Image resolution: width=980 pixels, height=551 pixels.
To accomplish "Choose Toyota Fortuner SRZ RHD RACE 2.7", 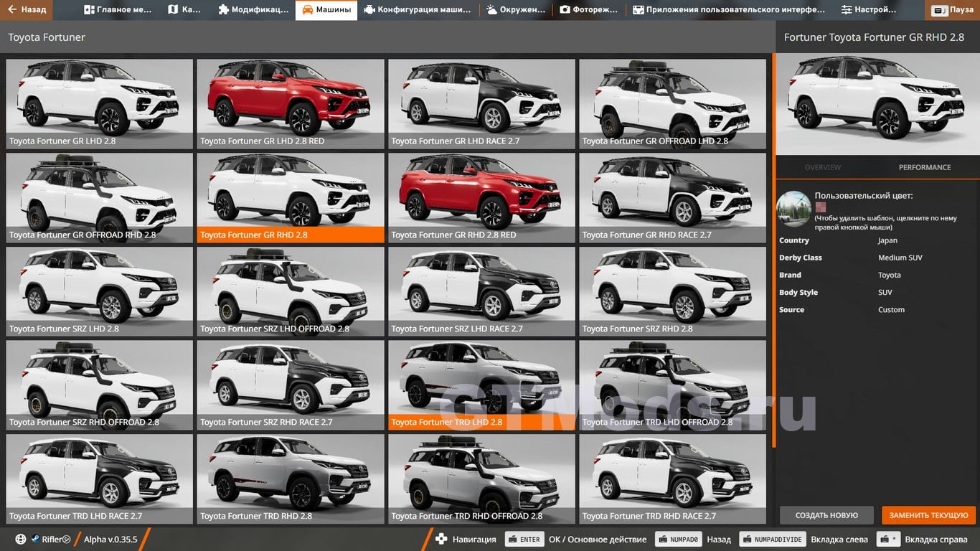I will point(291,385).
